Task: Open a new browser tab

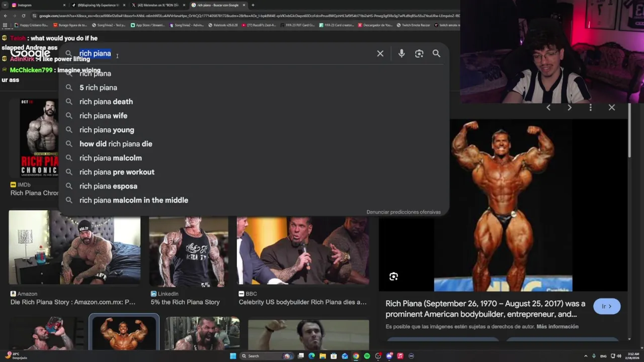Action: coord(253,5)
